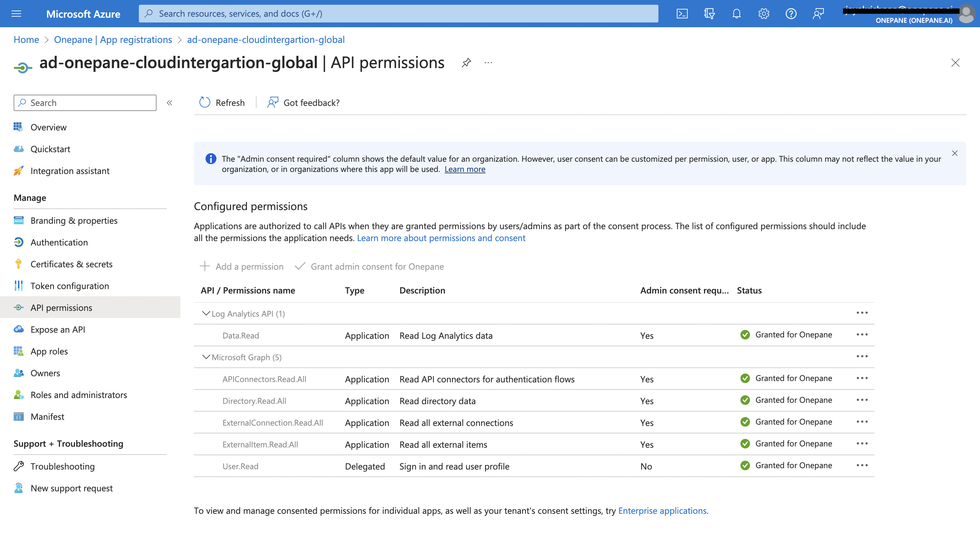Click Directory.Read.All permission name
Viewport: 980px width, 555px height.
(x=254, y=401)
